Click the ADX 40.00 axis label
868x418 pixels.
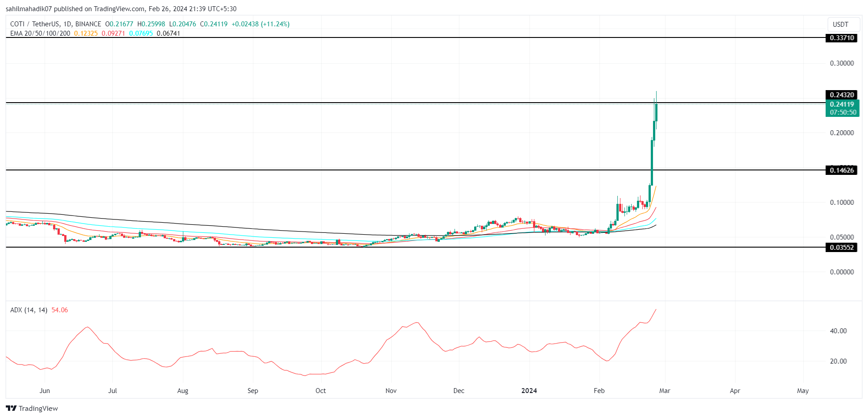click(838, 331)
